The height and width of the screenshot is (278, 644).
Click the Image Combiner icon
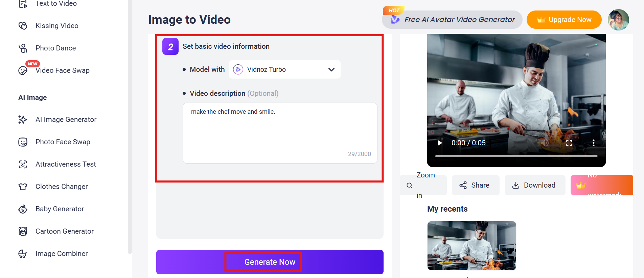coord(23,254)
